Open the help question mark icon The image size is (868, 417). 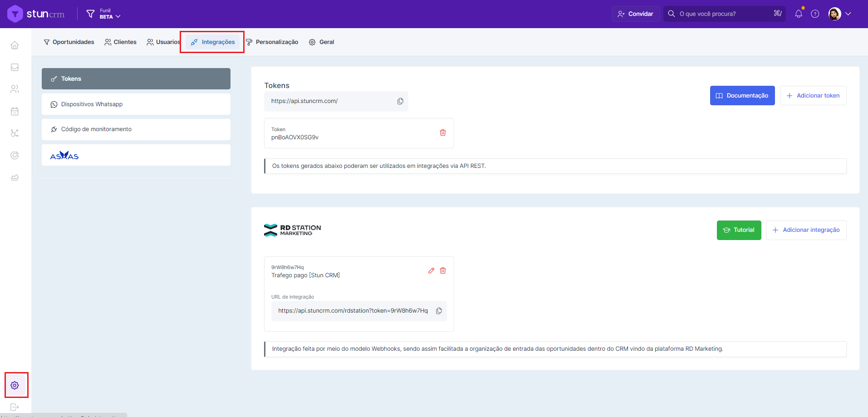pyautogui.click(x=815, y=14)
